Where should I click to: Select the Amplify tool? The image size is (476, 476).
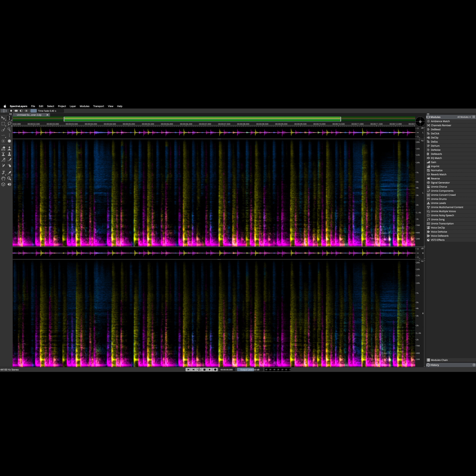point(9,148)
